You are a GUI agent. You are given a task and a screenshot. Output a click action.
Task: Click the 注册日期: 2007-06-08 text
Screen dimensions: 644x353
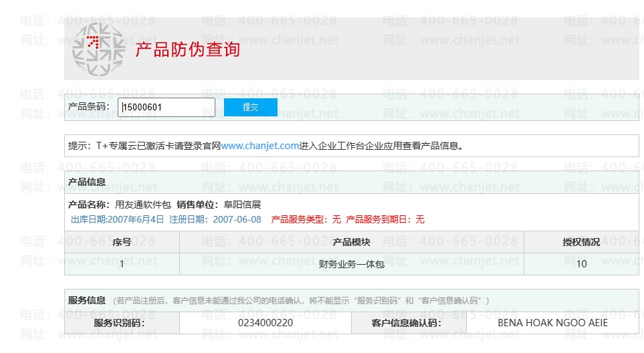pyautogui.click(x=215, y=219)
